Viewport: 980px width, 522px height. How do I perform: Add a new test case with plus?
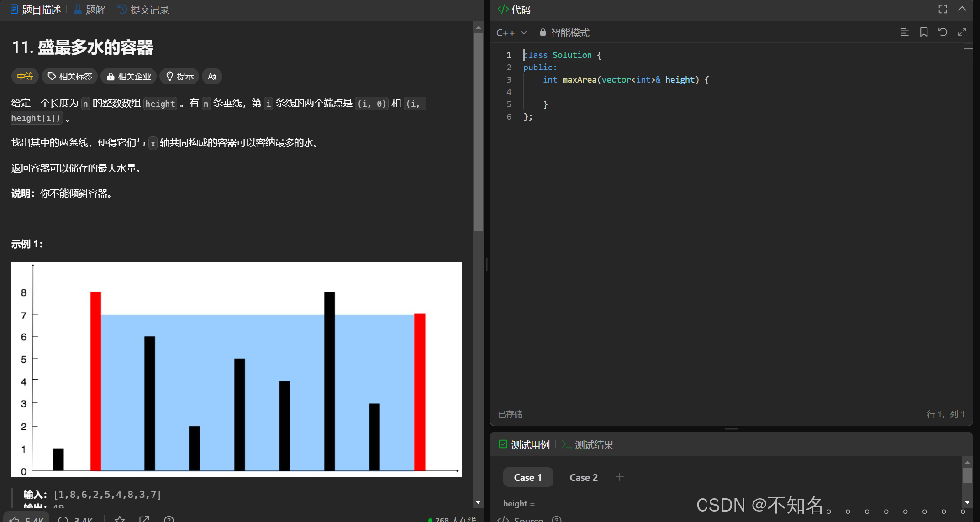[619, 477]
